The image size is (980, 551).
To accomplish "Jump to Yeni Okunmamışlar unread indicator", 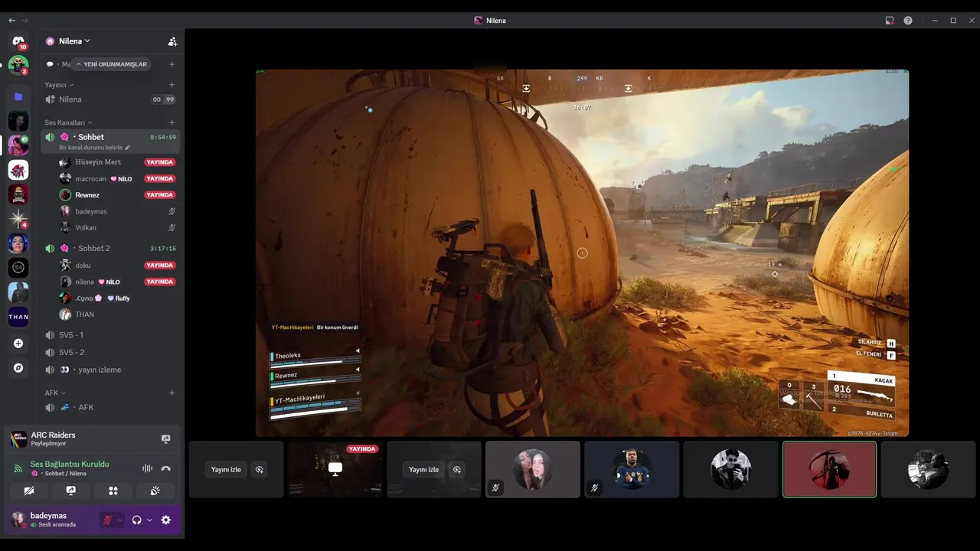I will pyautogui.click(x=111, y=64).
